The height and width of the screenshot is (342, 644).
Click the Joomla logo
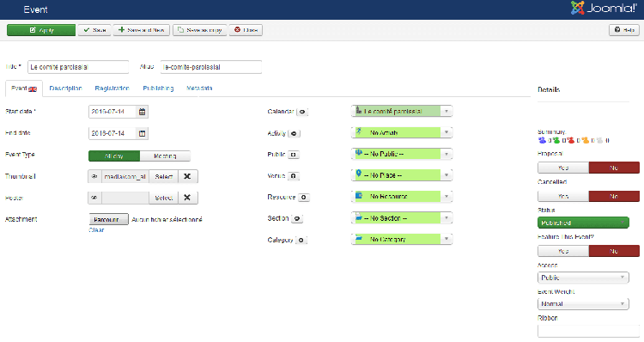coord(604,8)
